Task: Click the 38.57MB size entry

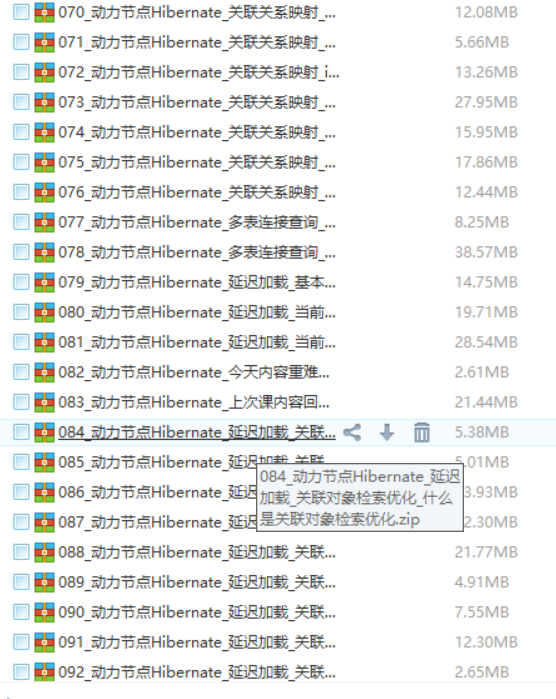Action: point(486,252)
